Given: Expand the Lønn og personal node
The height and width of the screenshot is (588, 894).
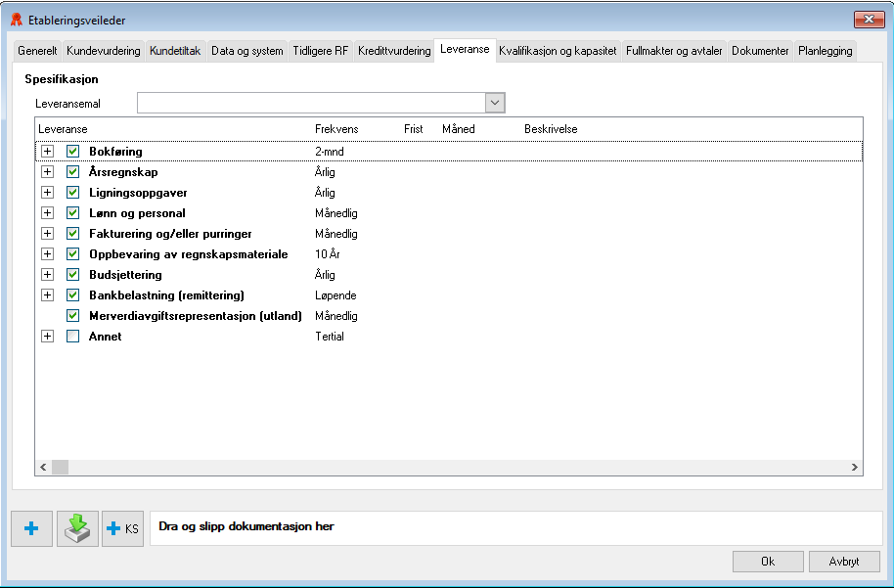Looking at the screenshot, I should pyautogui.click(x=47, y=212).
